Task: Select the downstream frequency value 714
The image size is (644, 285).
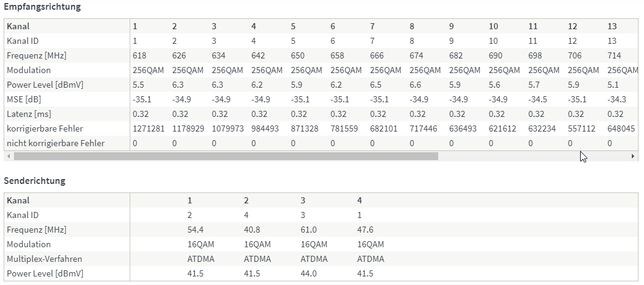Action: [614, 55]
